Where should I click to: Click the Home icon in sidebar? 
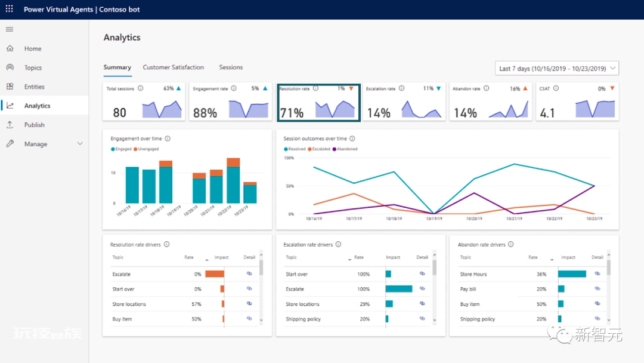click(10, 48)
